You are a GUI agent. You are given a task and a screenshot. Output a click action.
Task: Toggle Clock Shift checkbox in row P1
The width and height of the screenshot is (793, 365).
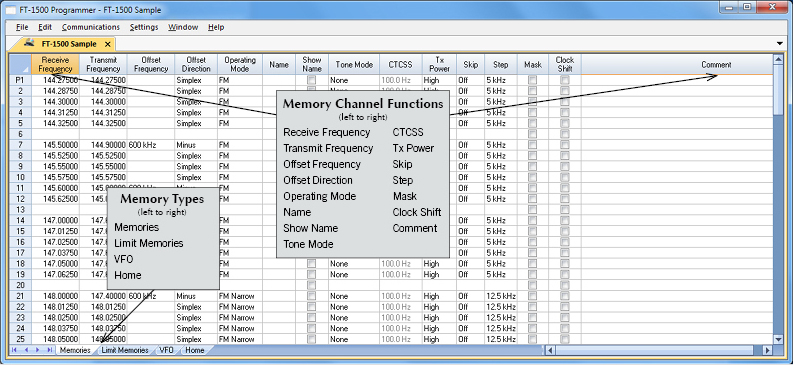click(564, 80)
